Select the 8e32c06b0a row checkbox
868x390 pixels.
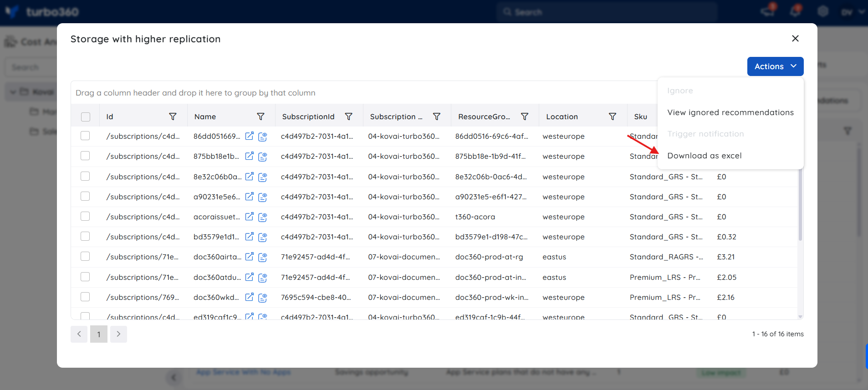click(85, 176)
